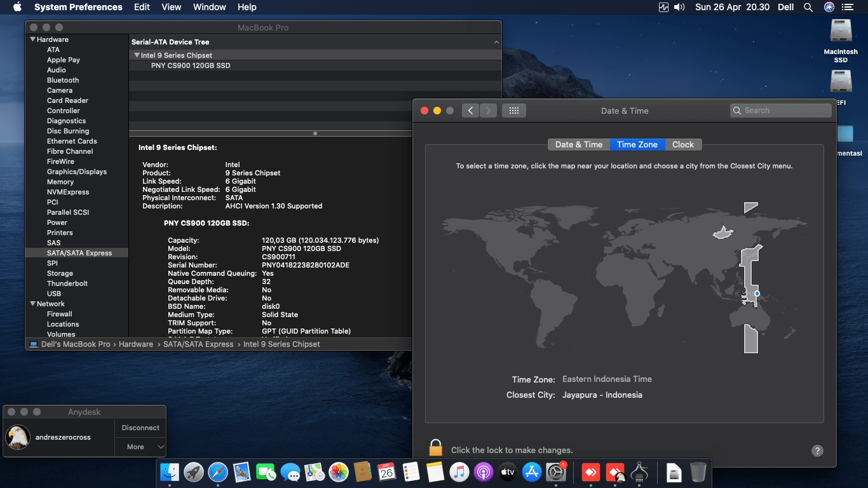This screenshot has height=488, width=868.
Task: Open Spotlight search magnifier in menu bar
Action: (x=808, y=7)
